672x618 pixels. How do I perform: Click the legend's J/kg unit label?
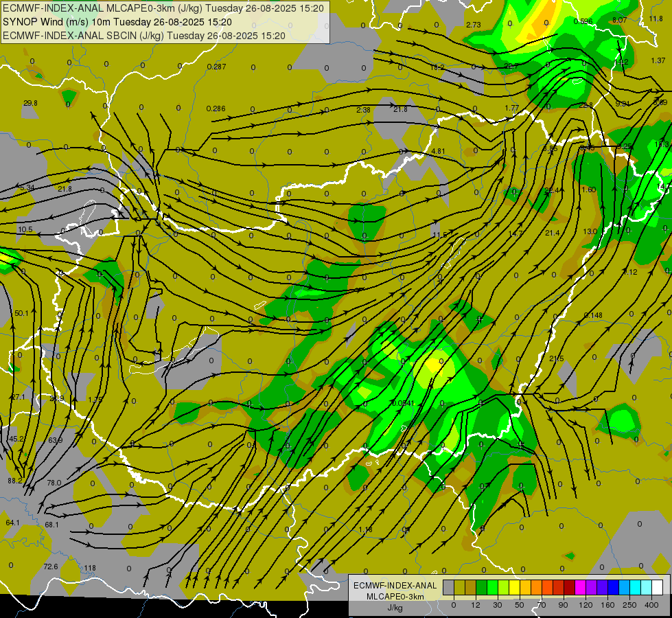point(395,608)
